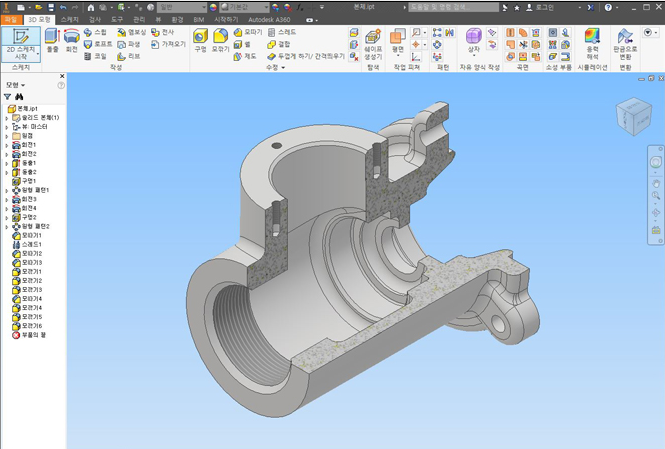The image size is (665, 449).
Task: Expand the Modify (수정) panel dropdown
Action: (275, 67)
